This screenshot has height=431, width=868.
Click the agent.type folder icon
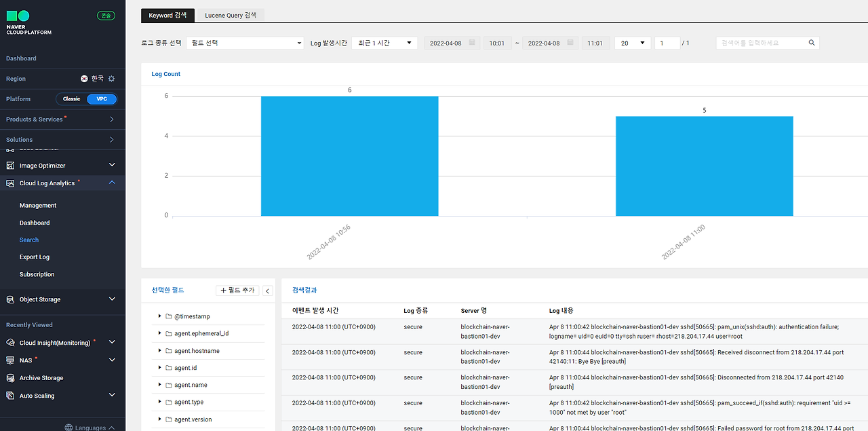pyautogui.click(x=169, y=402)
